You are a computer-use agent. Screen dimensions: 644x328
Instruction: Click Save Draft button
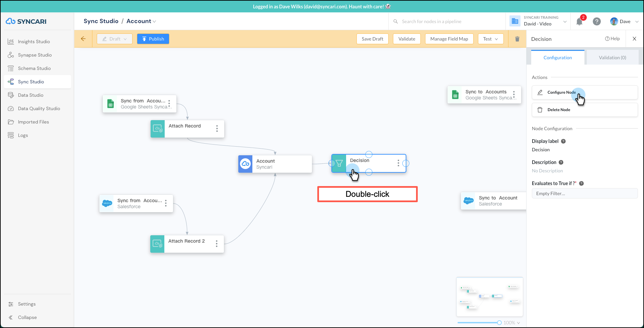coord(372,39)
